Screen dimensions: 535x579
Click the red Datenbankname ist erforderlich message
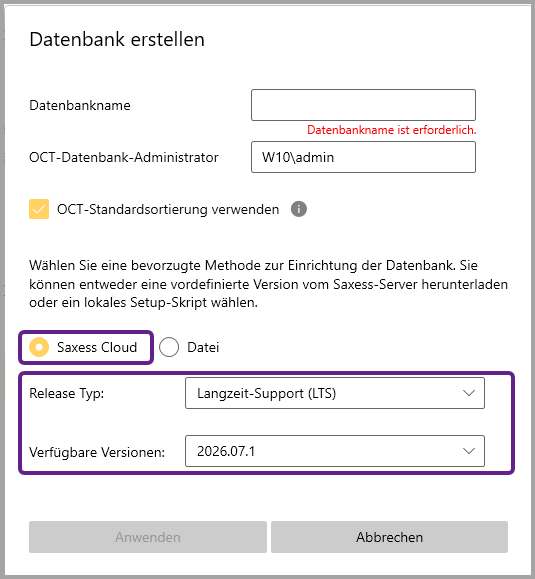(392, 130)
